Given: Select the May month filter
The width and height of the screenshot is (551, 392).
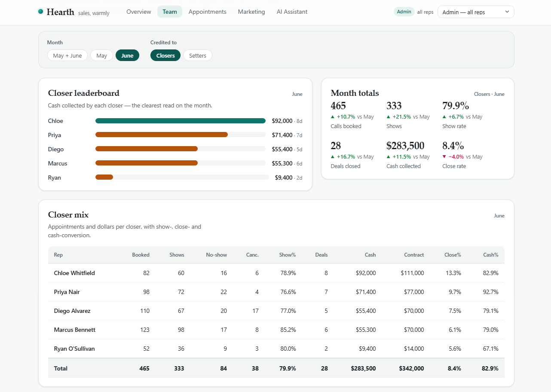Looking at the screenshot, I should coord(102,55).
